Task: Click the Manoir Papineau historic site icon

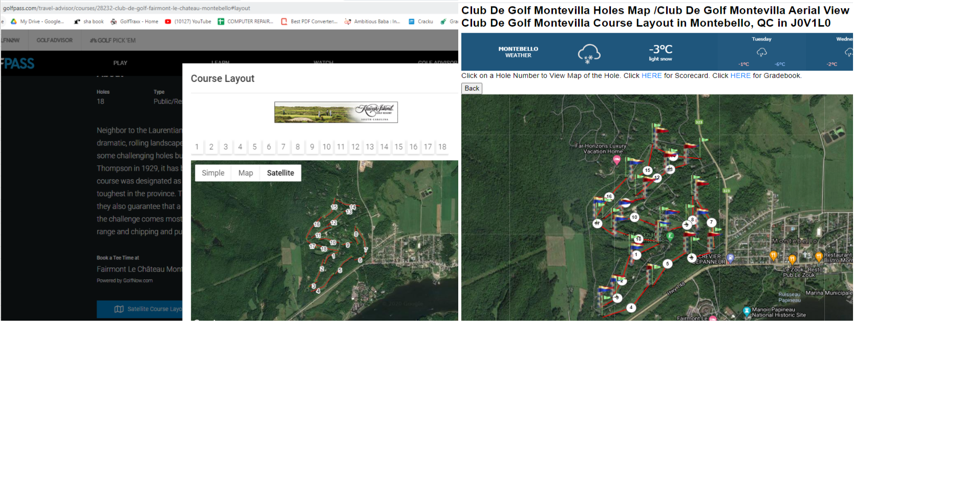Action: coord(747,310)
